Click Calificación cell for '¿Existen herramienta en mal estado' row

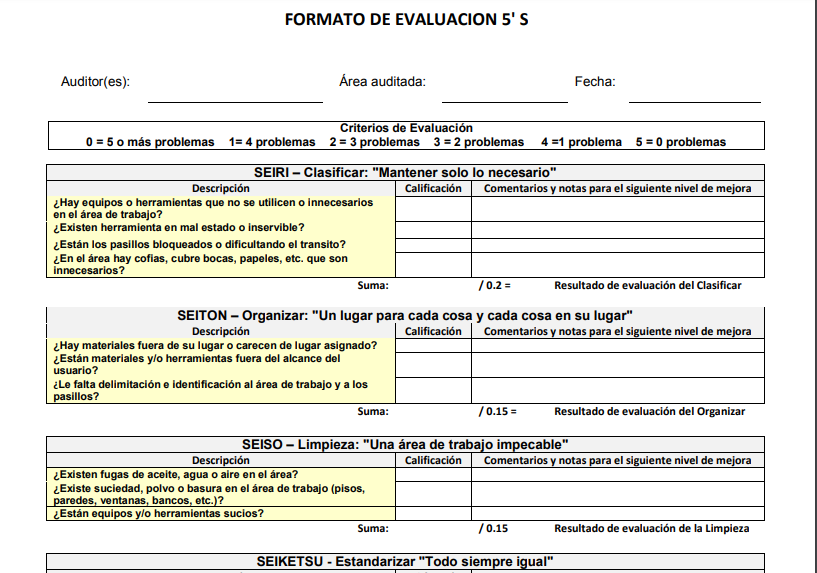pyautogui.click(x=434, y=230)
